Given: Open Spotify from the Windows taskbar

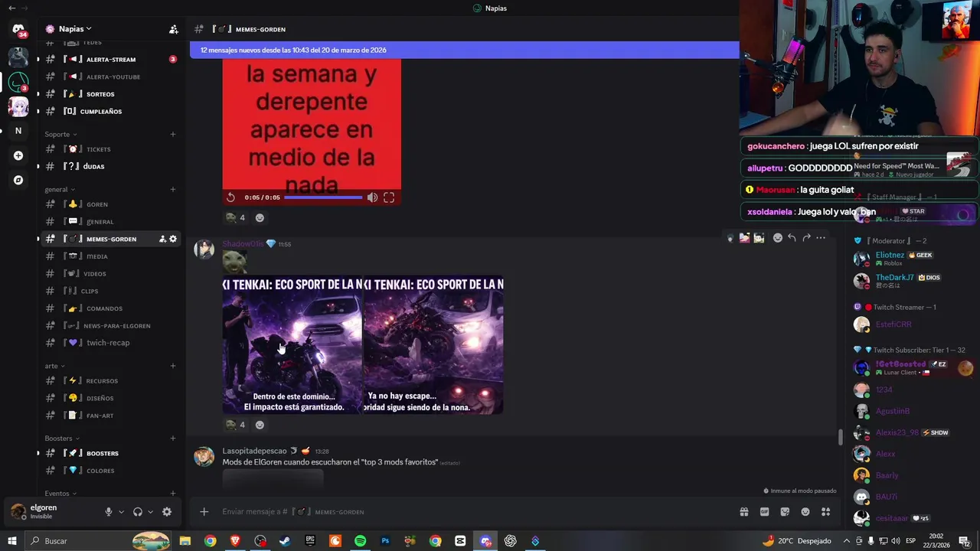Looking at the screenshot, I should pyautogui.click(x=360, y=541).
